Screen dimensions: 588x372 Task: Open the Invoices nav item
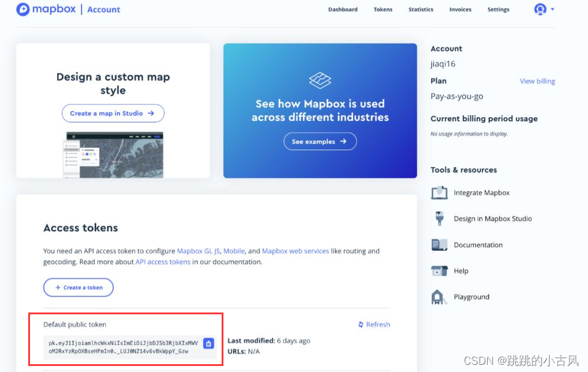coord(460,10)
